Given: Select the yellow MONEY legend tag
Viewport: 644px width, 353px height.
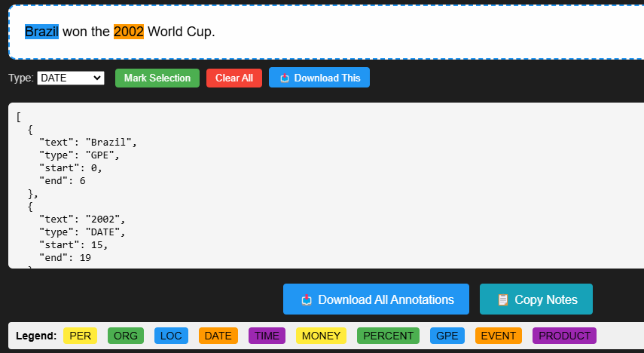Looking at the screenshot, I should [321, 336].
